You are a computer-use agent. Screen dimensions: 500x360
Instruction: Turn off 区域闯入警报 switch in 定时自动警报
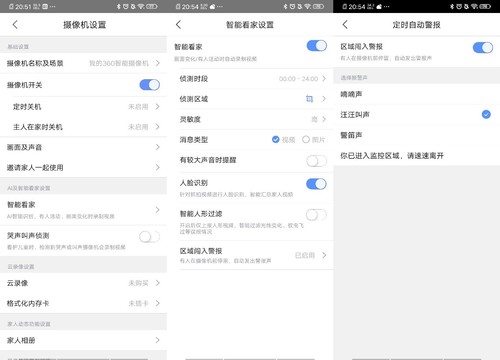[483, 47]
